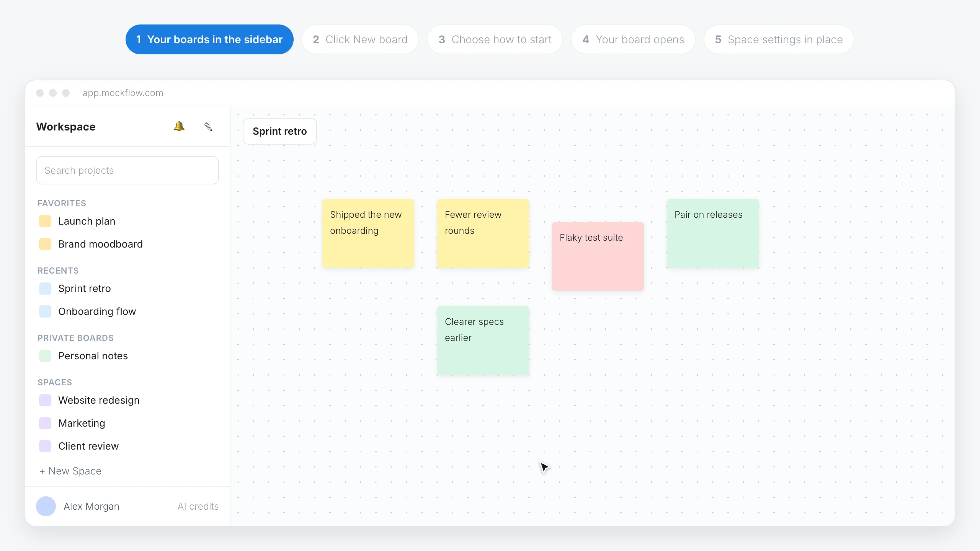Open the notifications bell icon
Viewport: 980px width, 551px height.
point(179,127)
